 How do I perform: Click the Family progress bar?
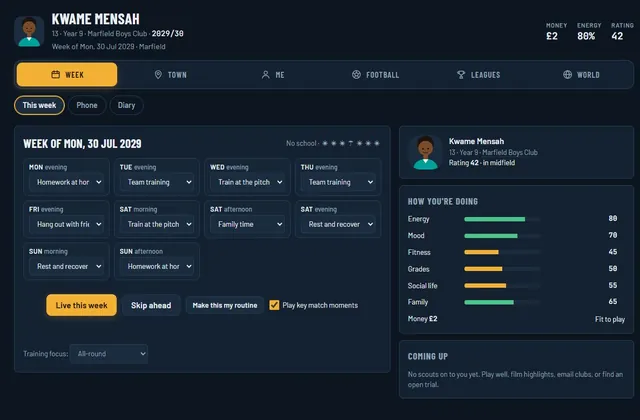click(502, 302)
